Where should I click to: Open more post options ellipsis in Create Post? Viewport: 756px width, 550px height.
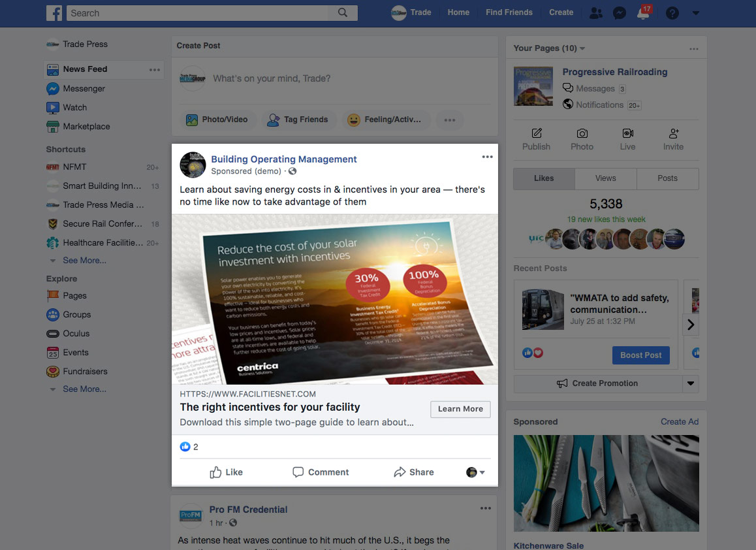[x=450, y=120]
